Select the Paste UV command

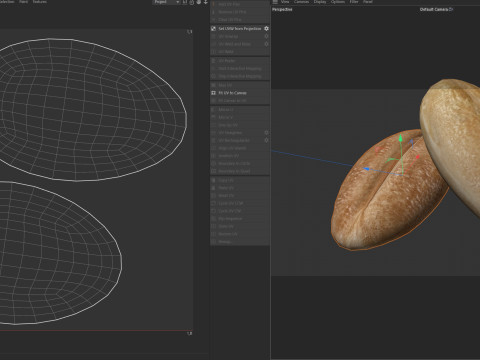pos(226,188)
